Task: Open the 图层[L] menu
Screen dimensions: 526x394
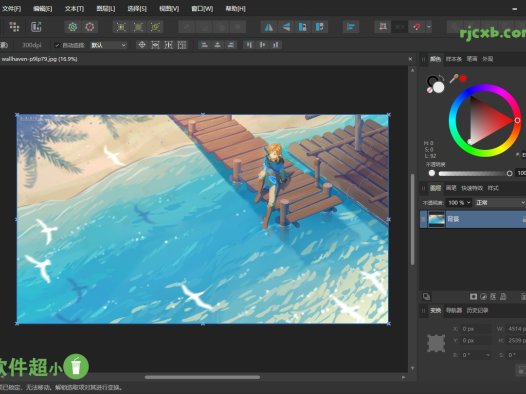Action: pos(106,9)
